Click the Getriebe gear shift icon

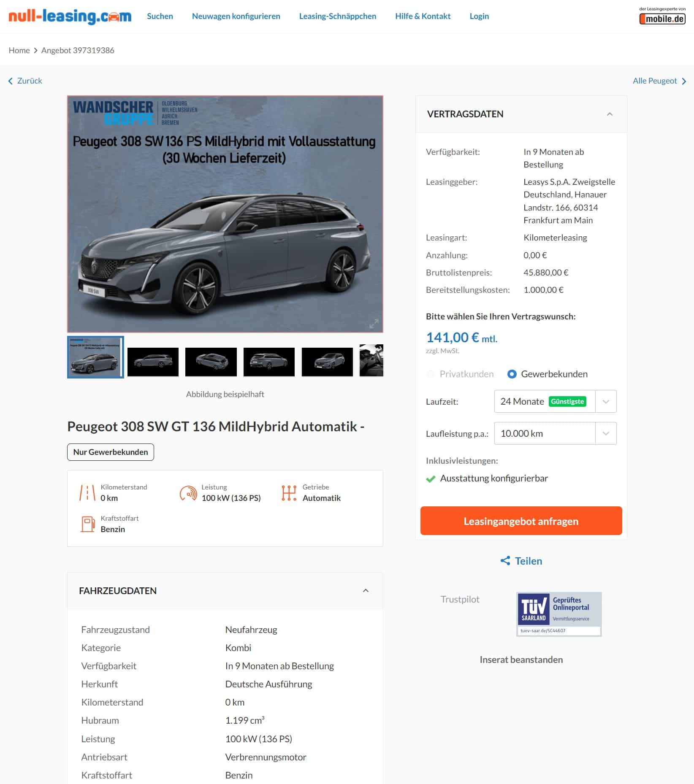coord(289,493)
